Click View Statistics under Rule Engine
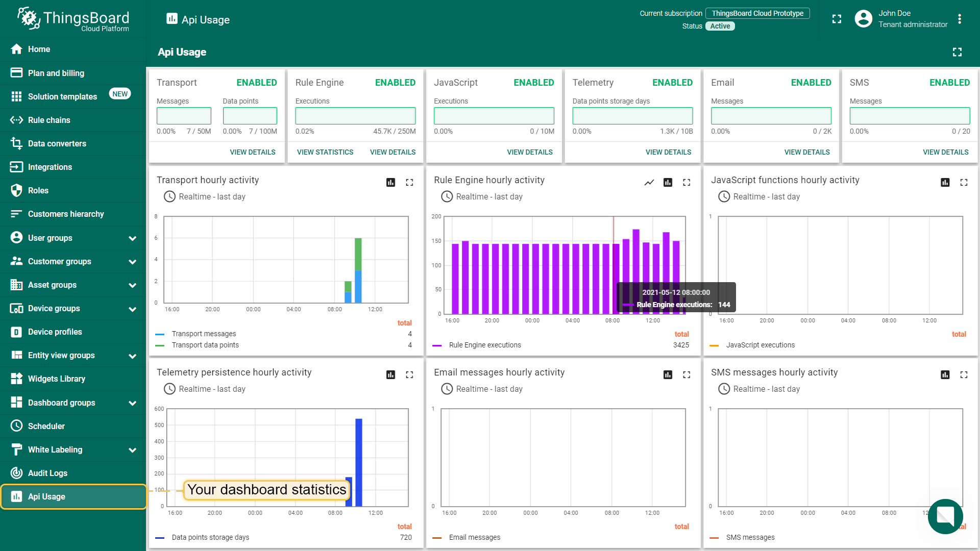The width and height of the screenshot is (980, 551). (x=325, y=152)
